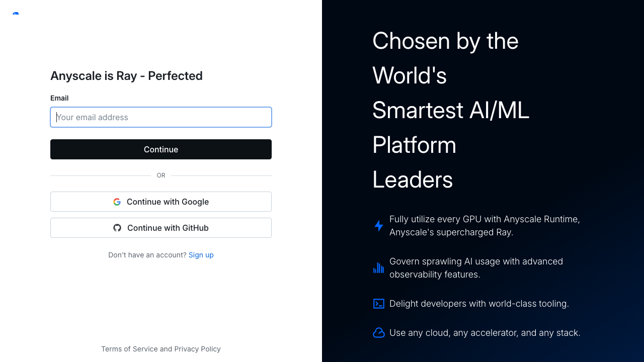Click the 'Use any cloud, any accelerator' text
The width and height of the screenshot is (644, 362).
pyautogui.click(x=485, y=333)
